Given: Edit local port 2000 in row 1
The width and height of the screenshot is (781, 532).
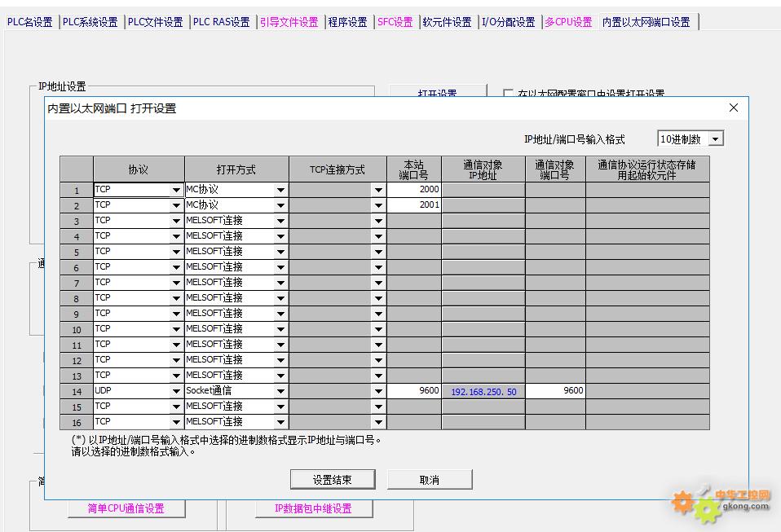Looking at the screenshot, I should coord(414,190).
